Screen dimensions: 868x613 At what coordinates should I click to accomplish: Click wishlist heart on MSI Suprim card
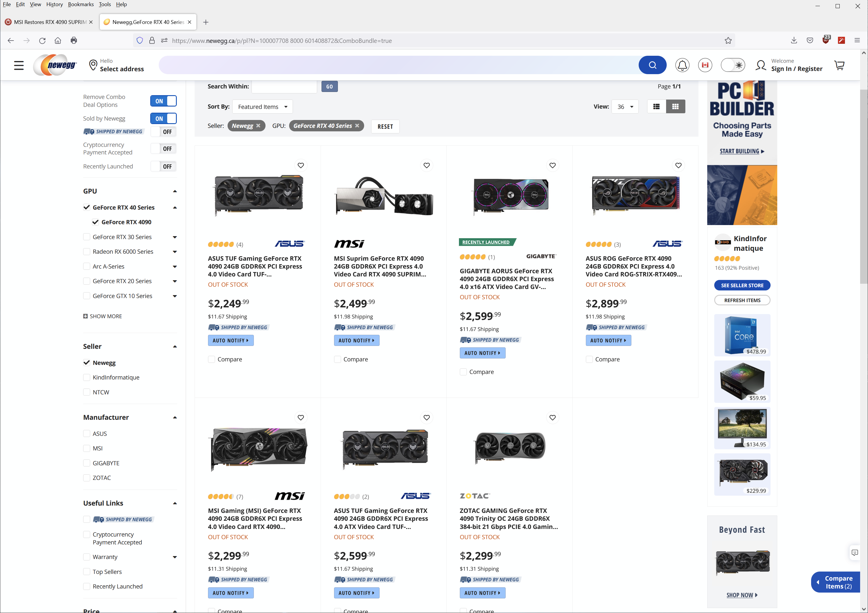pyautogui.click(x=427, y=165)
